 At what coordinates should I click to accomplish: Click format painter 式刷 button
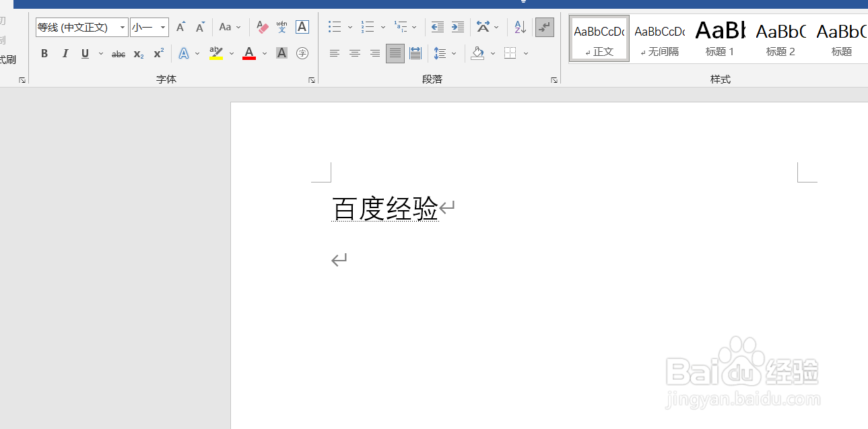click(8, 59)
